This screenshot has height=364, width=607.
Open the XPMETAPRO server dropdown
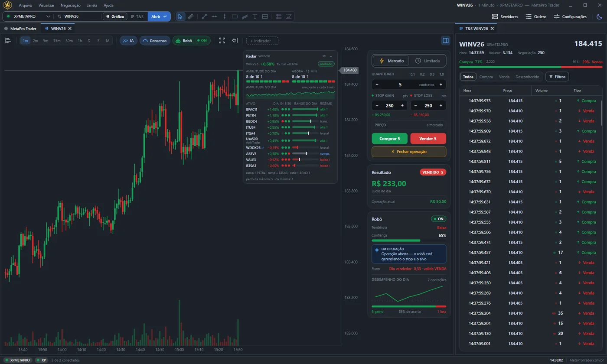[x=28, y=16]
